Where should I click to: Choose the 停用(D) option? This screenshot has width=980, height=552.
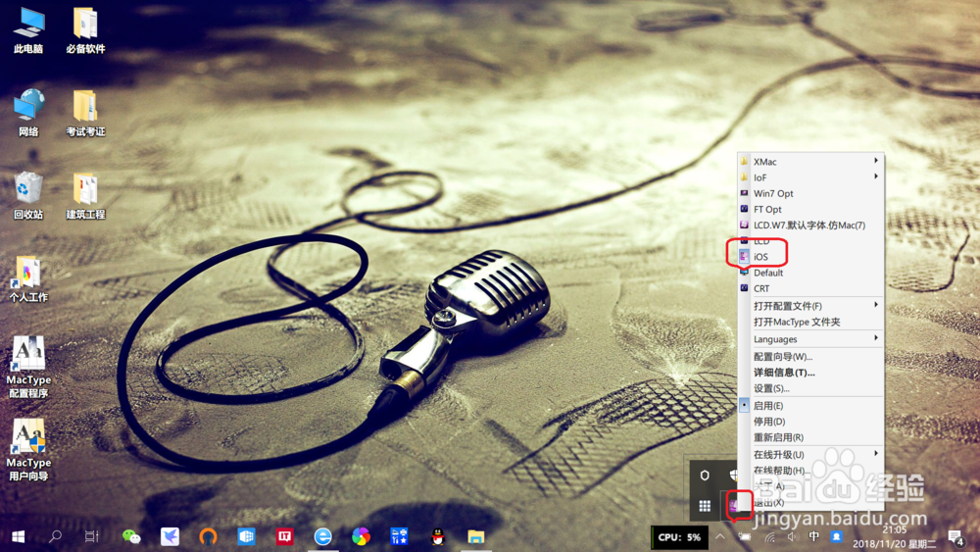coord(811,422)
